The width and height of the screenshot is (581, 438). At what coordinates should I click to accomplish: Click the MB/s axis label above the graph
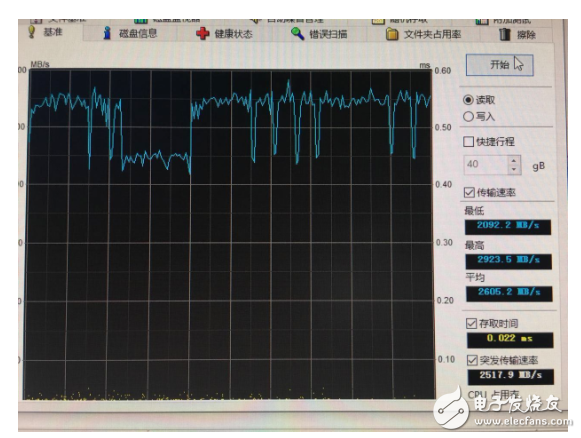[40, 64]
